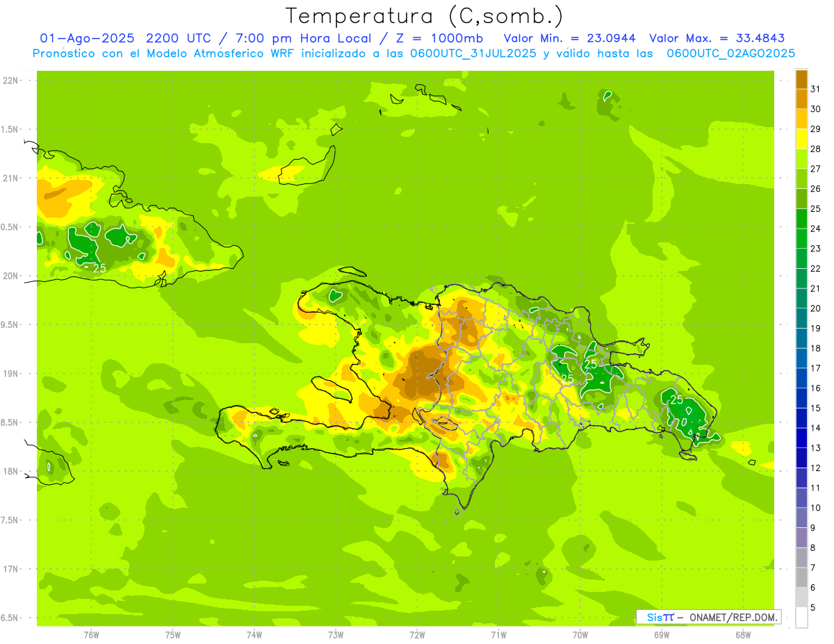Click the "76W" longitude label

91,634
